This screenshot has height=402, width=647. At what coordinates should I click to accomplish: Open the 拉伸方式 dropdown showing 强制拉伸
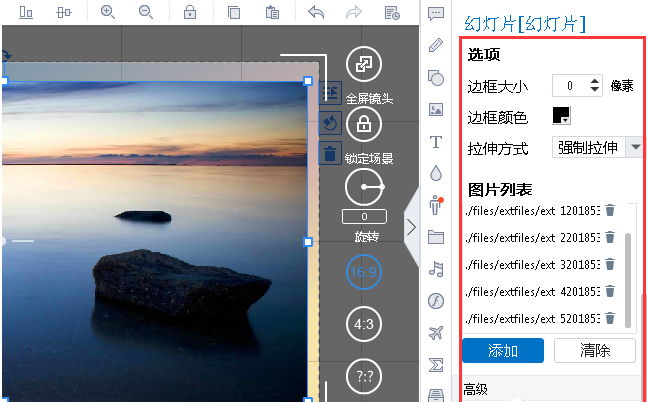tap(597, 147)
